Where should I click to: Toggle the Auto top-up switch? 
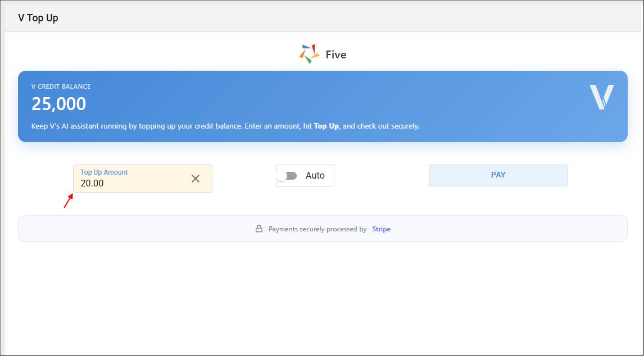coord(287,176)
